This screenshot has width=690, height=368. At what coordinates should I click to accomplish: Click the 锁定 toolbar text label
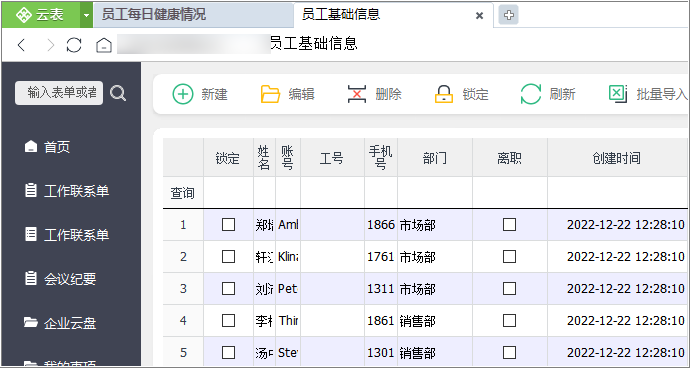point(476,94)
